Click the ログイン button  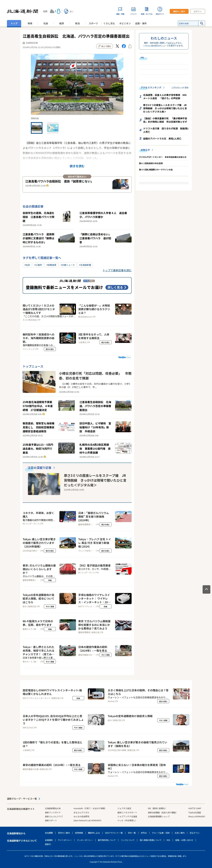tap(197, 11)
